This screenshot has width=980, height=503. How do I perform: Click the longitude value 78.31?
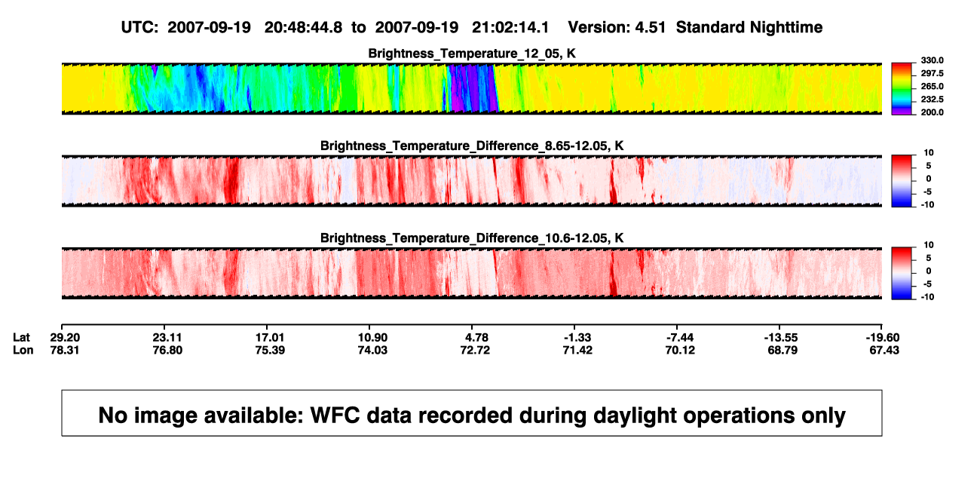[x=64, y=350]
